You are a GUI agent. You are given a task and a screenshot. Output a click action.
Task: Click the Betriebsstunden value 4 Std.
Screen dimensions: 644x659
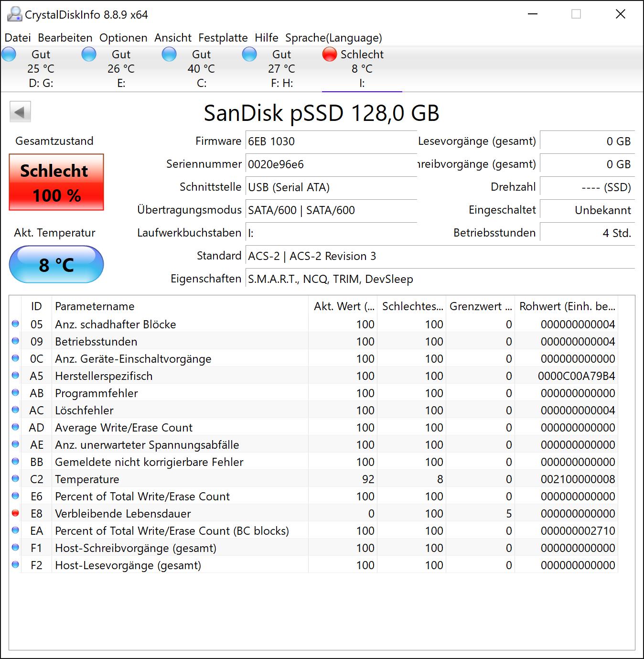pyautogui.click(x=587, y=233)
